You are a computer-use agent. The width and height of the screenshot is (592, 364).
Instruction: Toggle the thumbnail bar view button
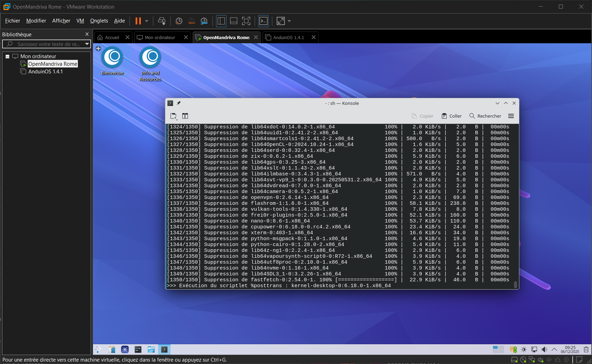[x=234, y=21]
